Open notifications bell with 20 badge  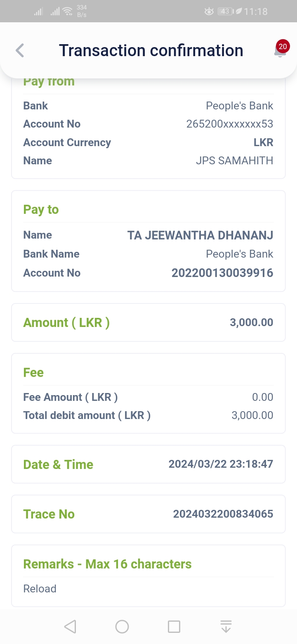280,51
